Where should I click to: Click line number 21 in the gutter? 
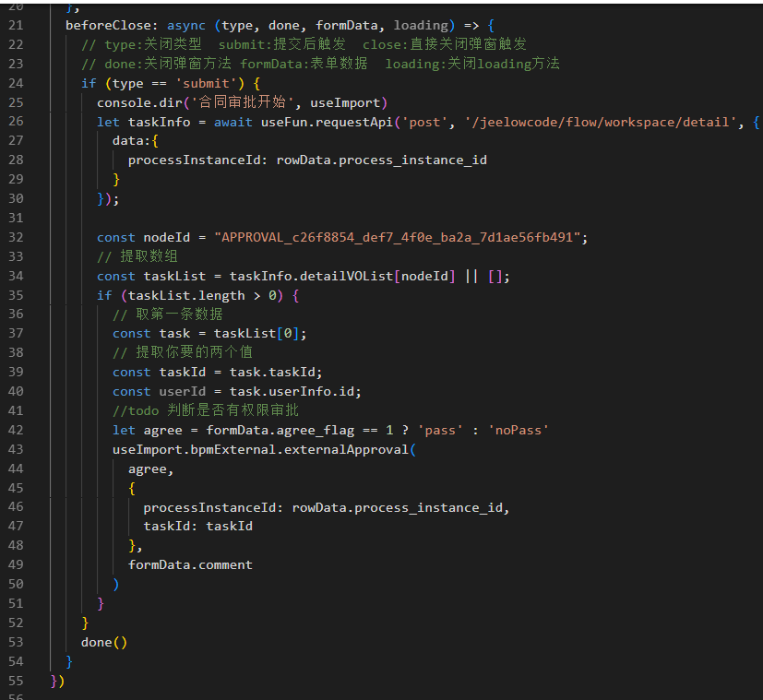pyautogui.click(x=15, y=25)
